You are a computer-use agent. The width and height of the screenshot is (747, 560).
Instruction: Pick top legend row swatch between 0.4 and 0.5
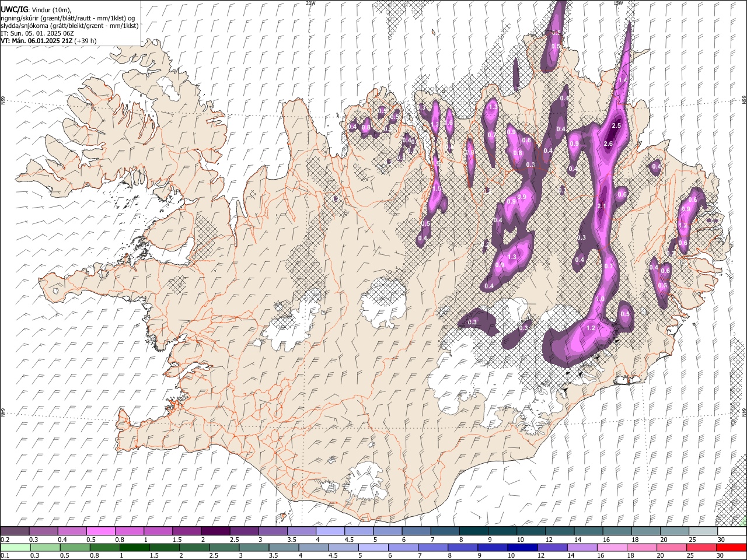(x=72, y=531)
